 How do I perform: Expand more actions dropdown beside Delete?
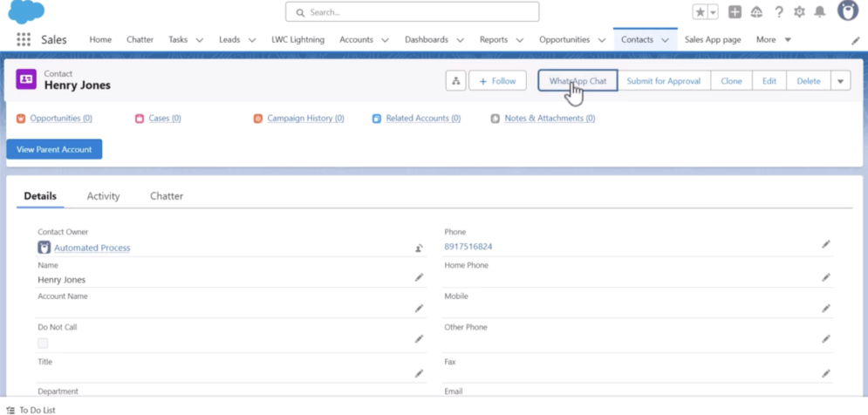(x=840, y=81)
